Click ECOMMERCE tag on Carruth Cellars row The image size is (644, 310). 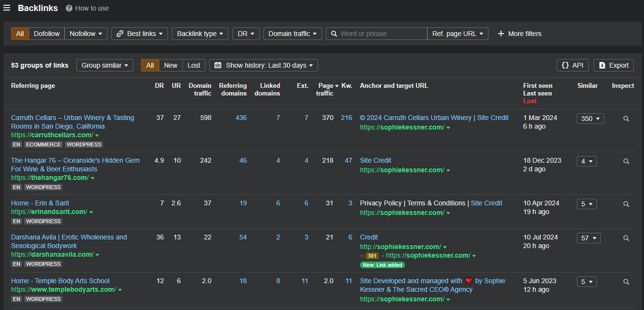pos(44,144)
